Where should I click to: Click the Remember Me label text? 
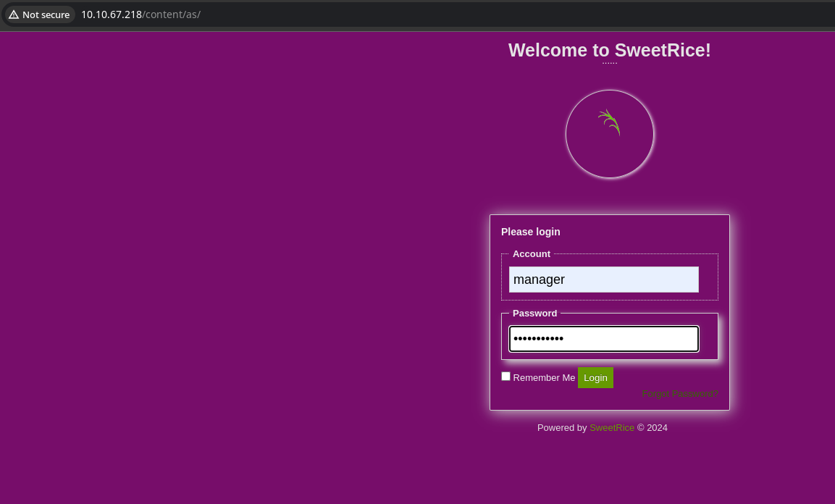click(x=544, y=378)
